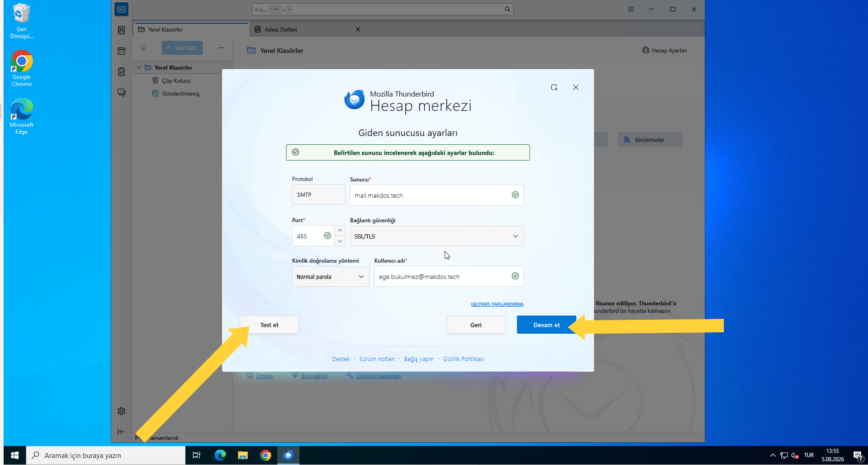Switch to the Yerel Klasörler tab
The width and height of the screenshot is (868, 465).
pos(191,29)
